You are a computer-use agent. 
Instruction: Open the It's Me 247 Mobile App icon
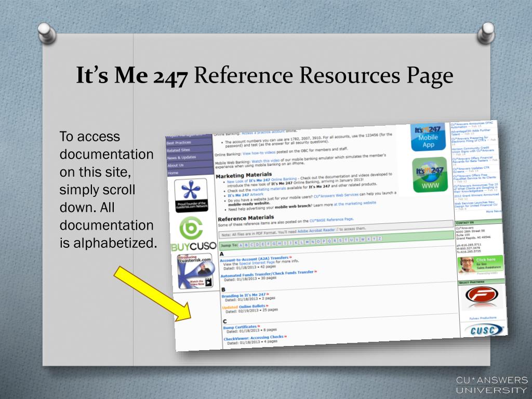point(428,137)
